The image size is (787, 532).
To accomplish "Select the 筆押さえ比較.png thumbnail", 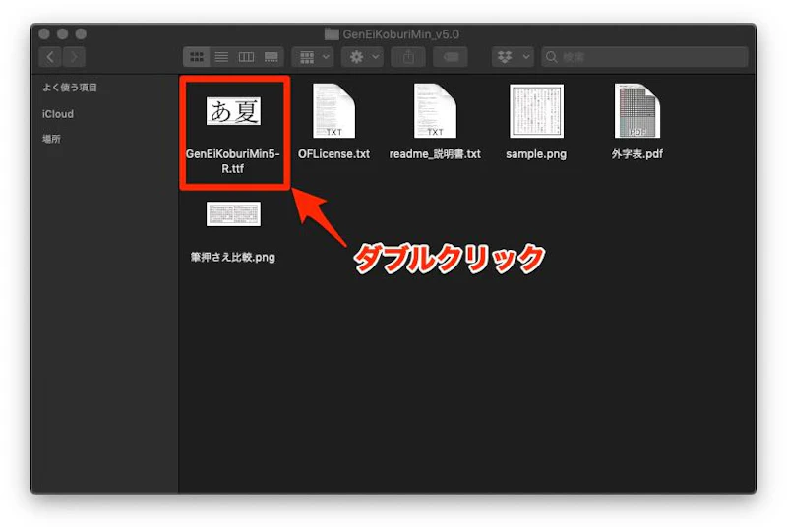I will click(233, 213).
